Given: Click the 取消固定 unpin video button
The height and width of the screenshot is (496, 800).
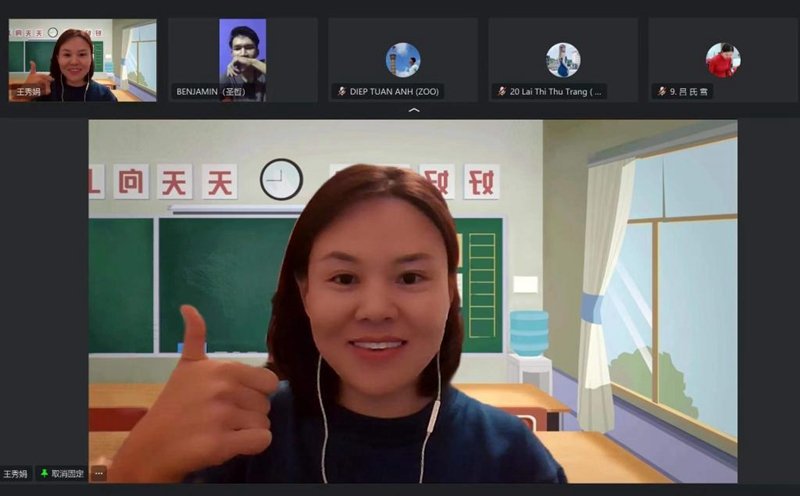Looking at the screenshot, I should coord(62,474).
